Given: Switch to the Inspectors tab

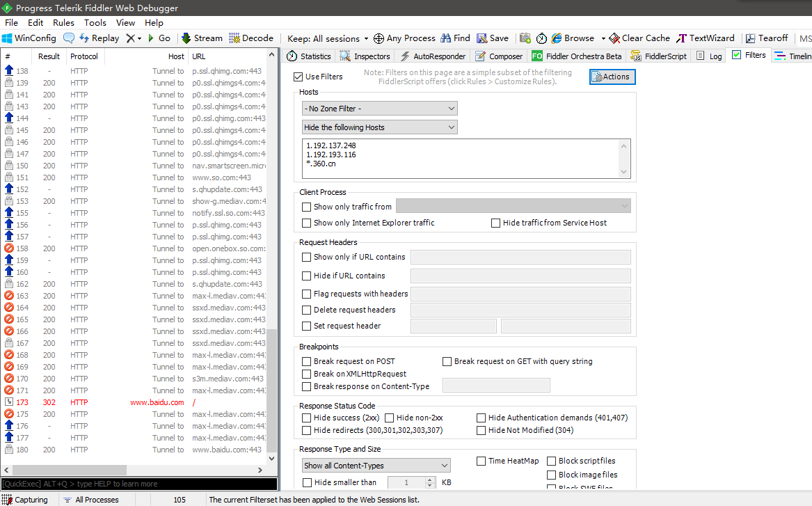Looking at the screenshot, I should coord(365,56).
